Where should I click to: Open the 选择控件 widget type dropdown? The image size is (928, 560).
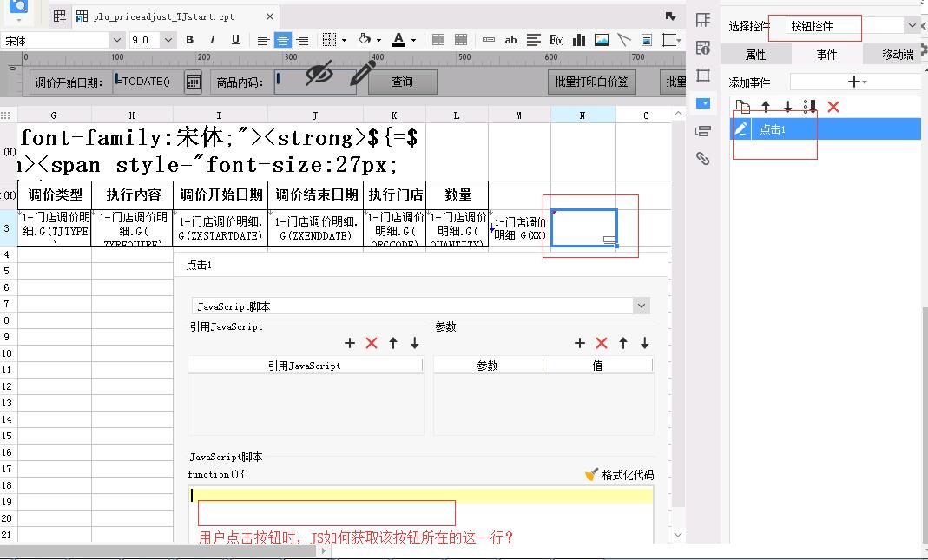pyautogui.click(x=911, y=26)
